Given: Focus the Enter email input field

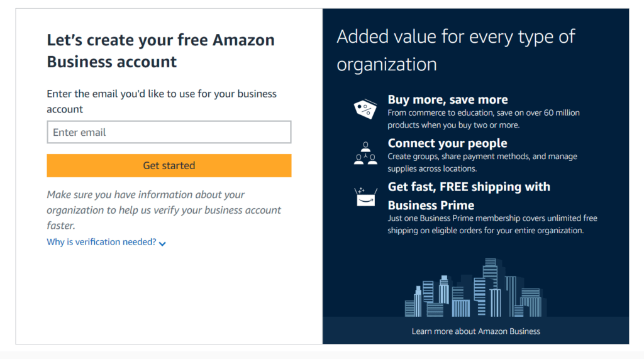Looking at the screenshot, I should click(169, 132).
